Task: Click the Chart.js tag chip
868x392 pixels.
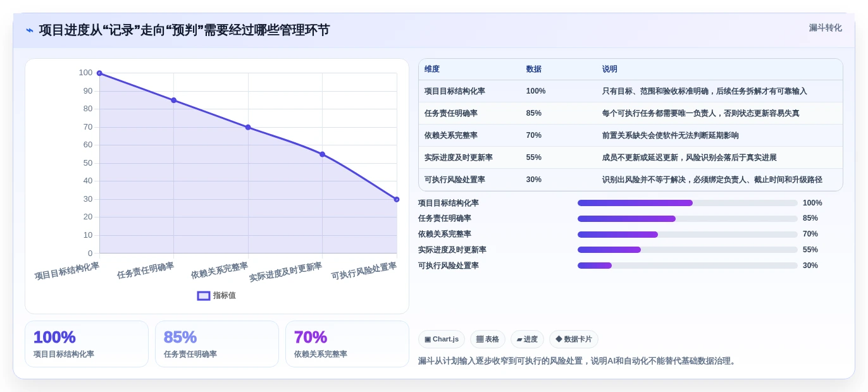Action: coord(442,339)
